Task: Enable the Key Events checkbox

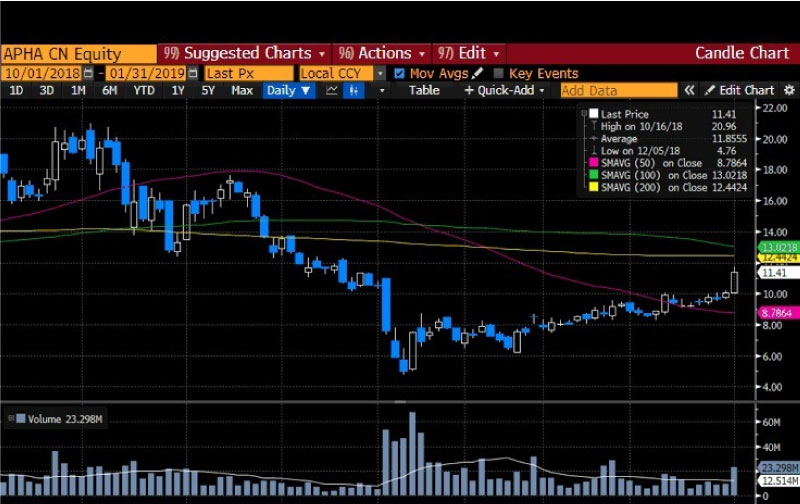Action: (498, 73)
